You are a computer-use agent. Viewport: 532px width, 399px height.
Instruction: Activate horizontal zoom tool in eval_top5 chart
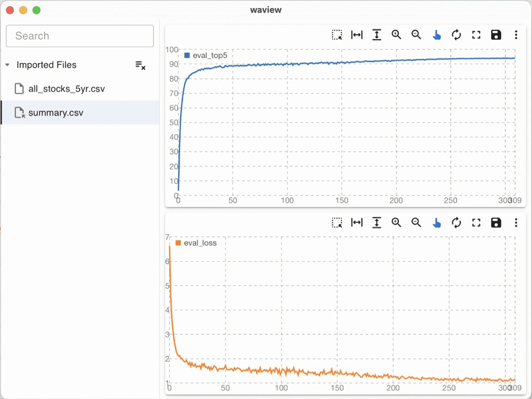pyautogui.click(x=356, y=35)
